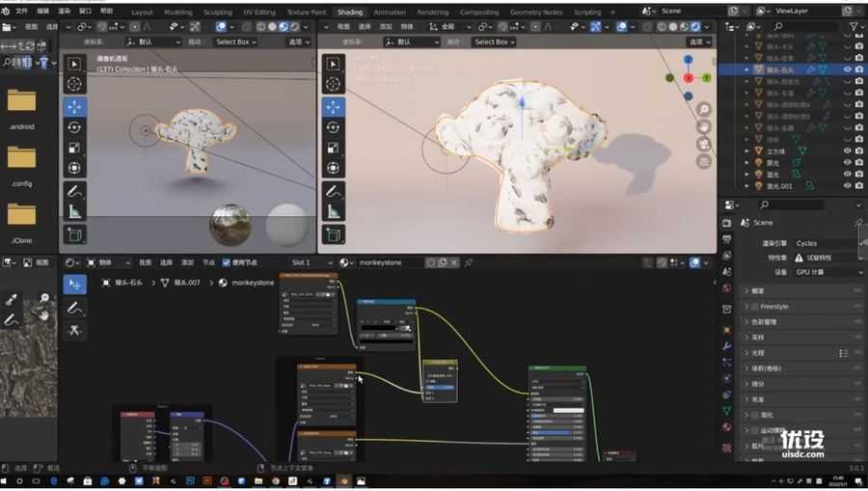Open the Object Data green triangle properties tab
This screenshot has height=491, width=868.
pyautogui.click(x=727, y=410)
